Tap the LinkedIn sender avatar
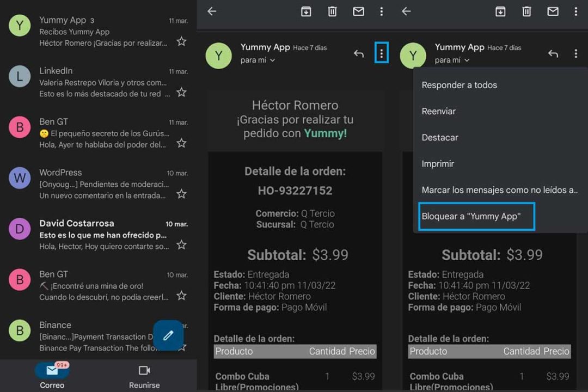 (20, 77)
